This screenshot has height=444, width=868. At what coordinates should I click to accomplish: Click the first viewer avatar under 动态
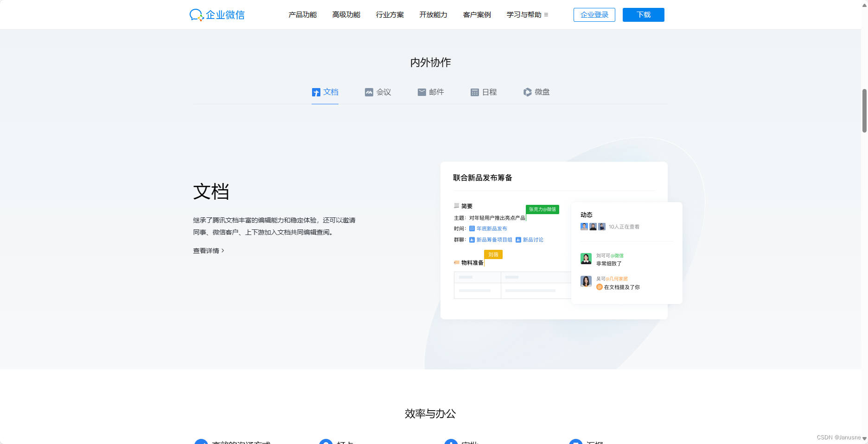coord(584,227)
